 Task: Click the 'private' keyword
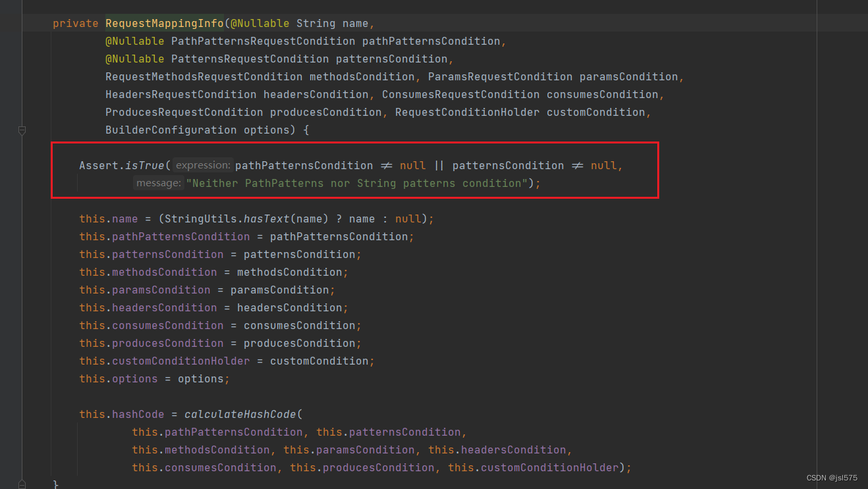pyautogui.click(x=76, y=24)
